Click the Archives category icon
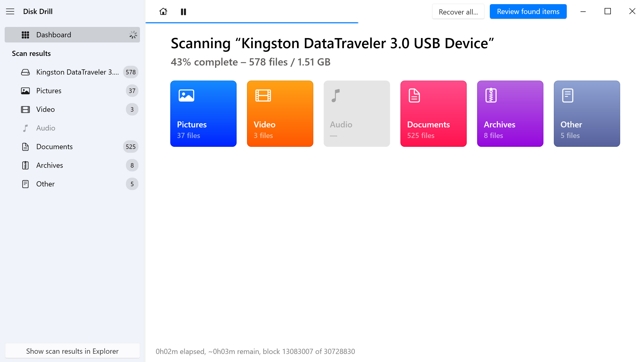Viewport: 644px width, 362px height. point(491,95)
